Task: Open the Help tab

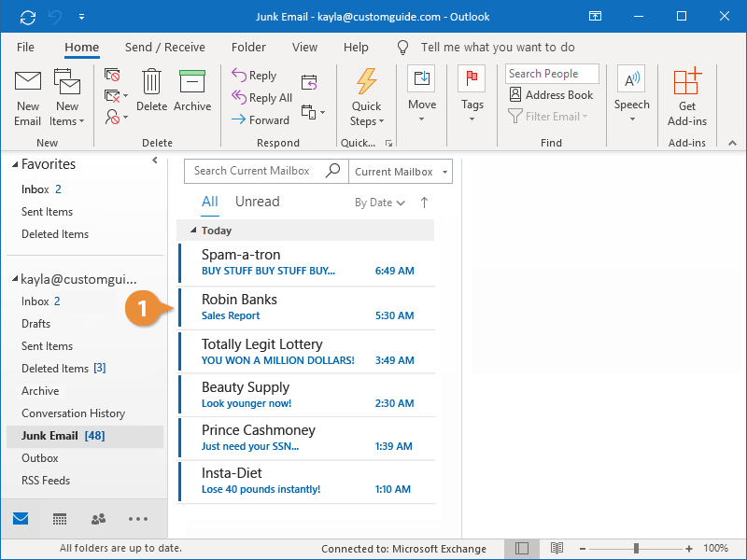Action: click(356, 48)
